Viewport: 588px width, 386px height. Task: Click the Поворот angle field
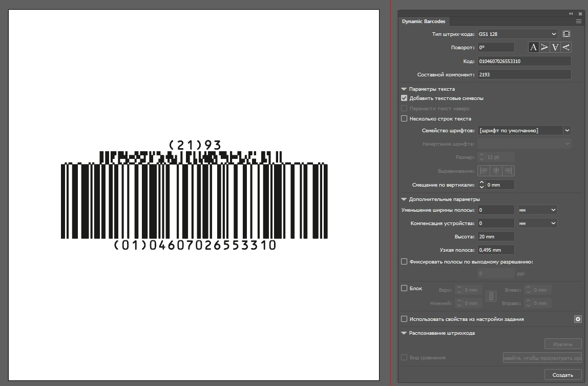pos(496,47)
